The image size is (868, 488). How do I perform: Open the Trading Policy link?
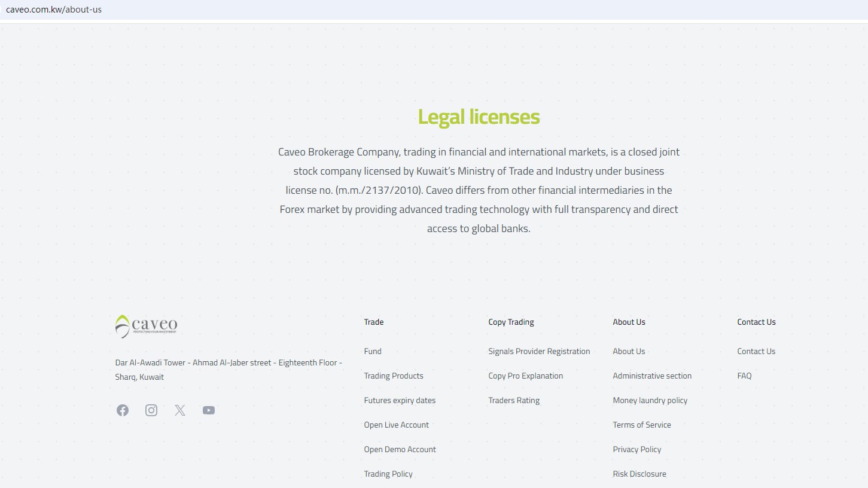tap(388, 474)
